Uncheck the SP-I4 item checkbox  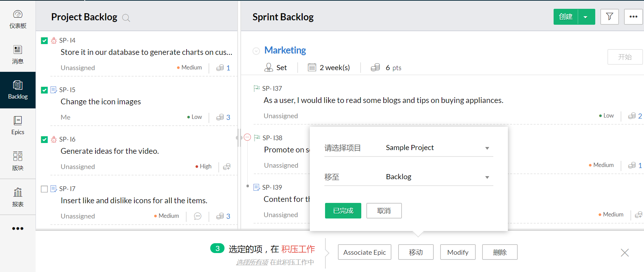click(x=44, y=41)
